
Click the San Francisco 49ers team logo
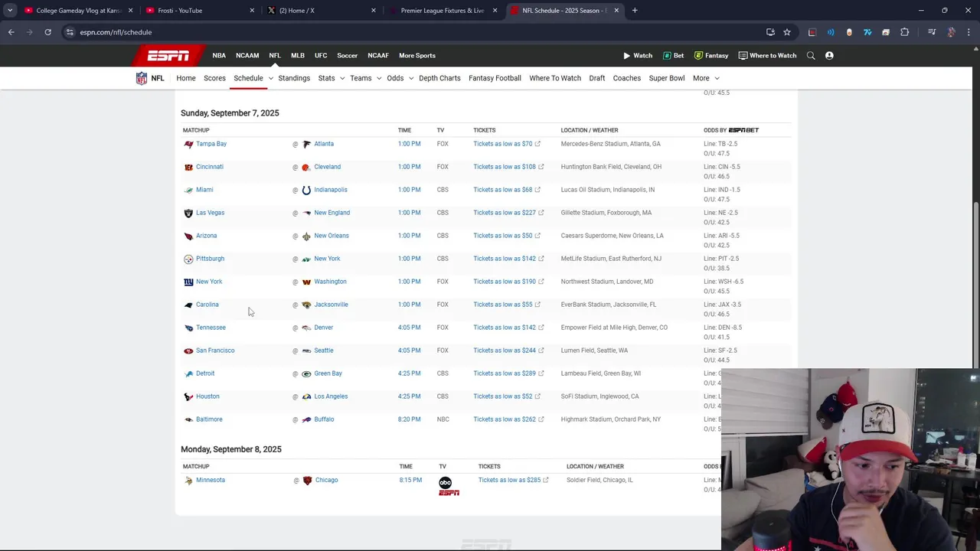188,350
